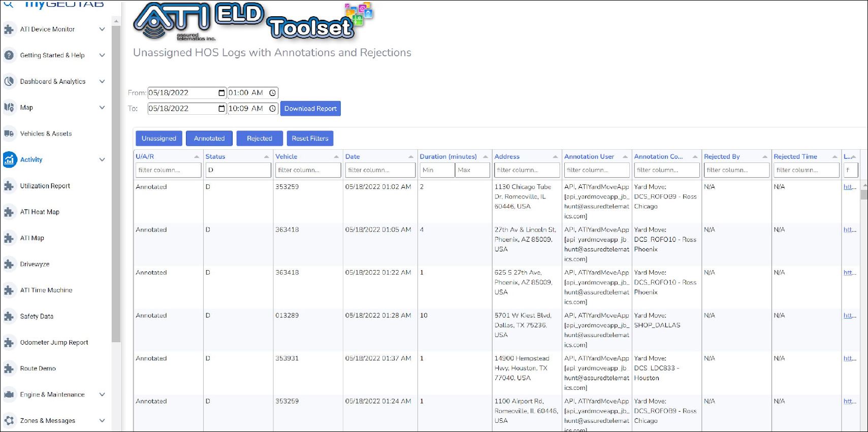Click the sidebar vertical scrollbar
The image size is (868, 432).
116,183
